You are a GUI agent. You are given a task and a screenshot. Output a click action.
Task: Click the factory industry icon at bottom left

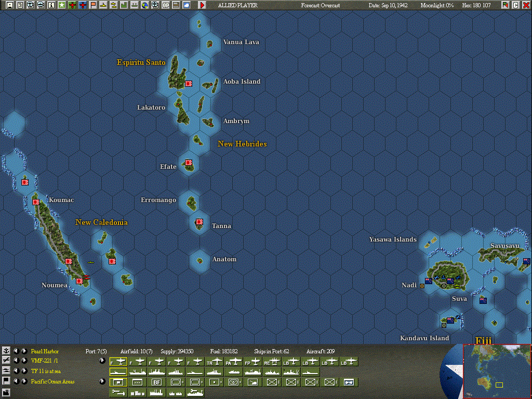(x=6, y=393)
